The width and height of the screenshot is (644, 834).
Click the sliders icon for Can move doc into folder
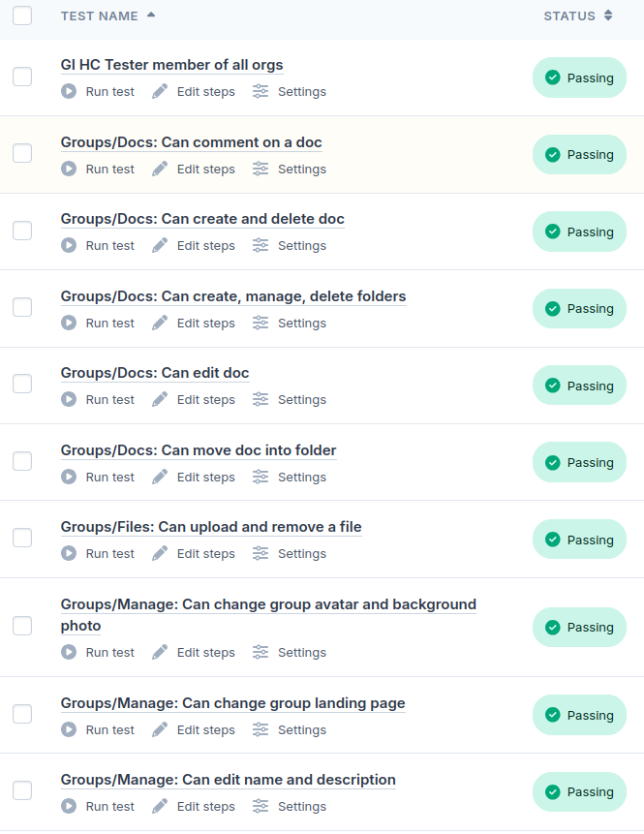point(261,477)
